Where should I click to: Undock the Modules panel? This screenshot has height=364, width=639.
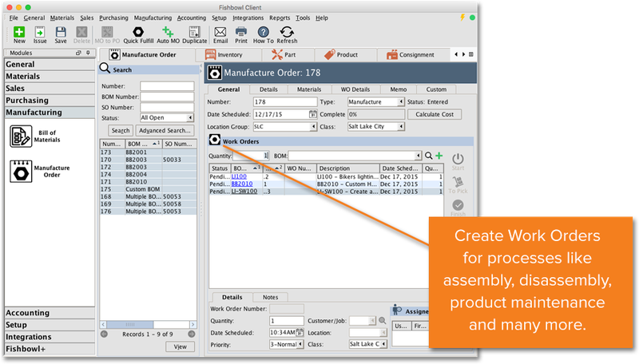pos(78,53)
